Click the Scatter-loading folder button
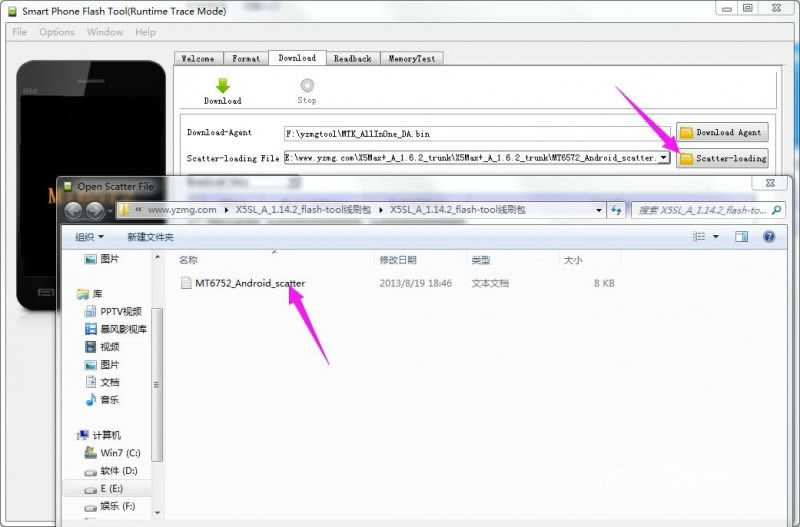 (x=722, y=158)
